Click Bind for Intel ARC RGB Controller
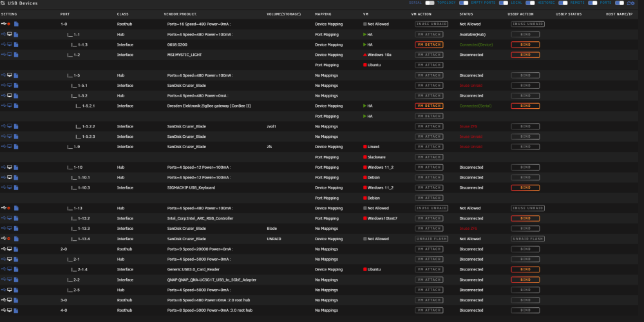 [x=526, y=218]
